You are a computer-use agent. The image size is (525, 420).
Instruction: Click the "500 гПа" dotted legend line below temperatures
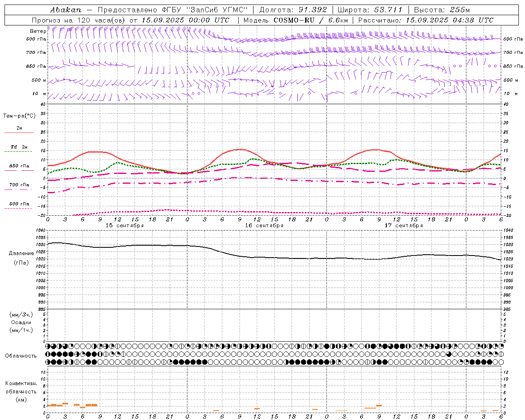pos(18,208)
